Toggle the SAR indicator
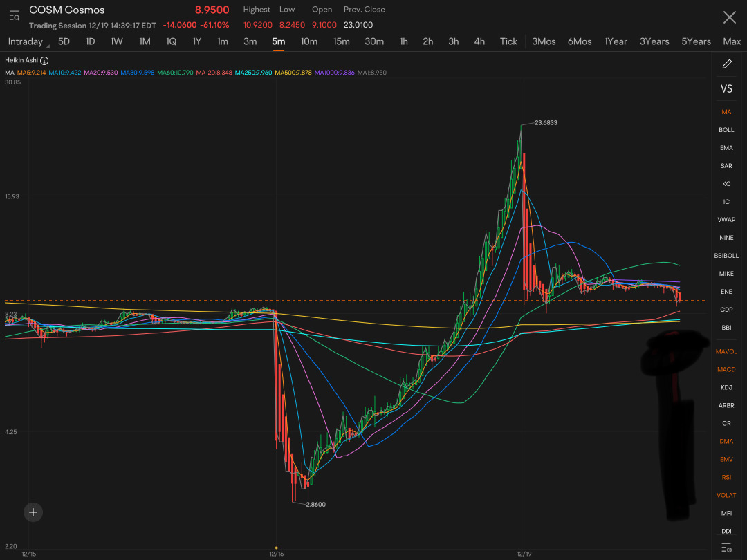Screen dimensions: 747x560 pos(726,166)
